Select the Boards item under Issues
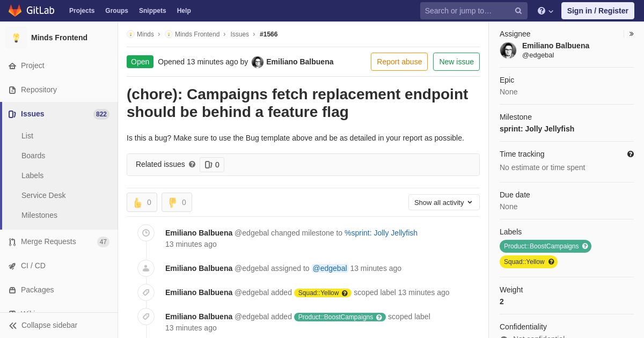This screenshot has height=338, width=644. 33,156
